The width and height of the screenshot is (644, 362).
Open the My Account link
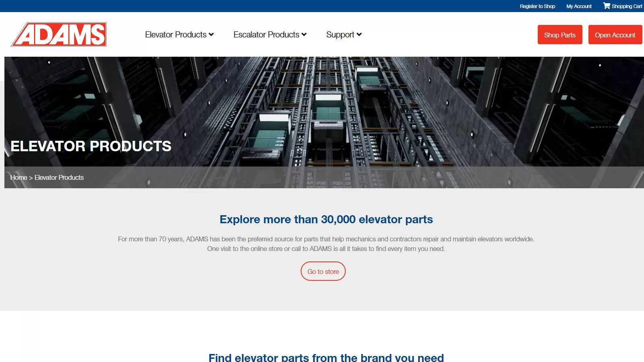tap(579, 6)
